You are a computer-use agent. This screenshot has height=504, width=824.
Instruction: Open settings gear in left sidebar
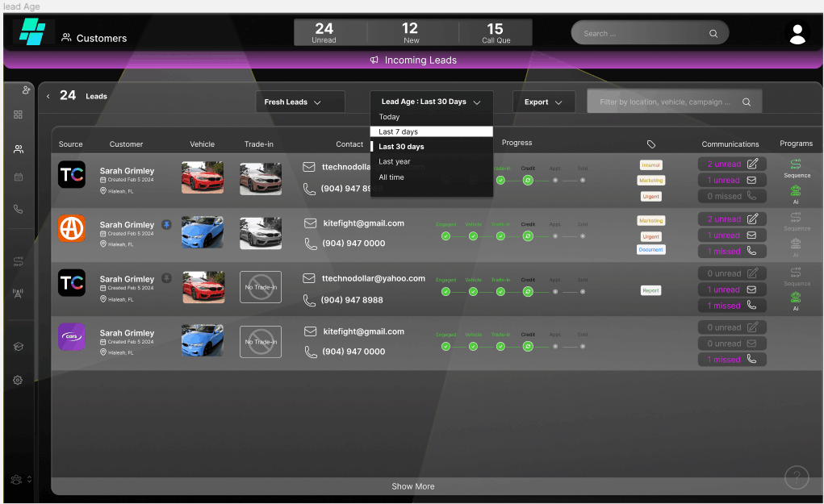coord(18,380)
